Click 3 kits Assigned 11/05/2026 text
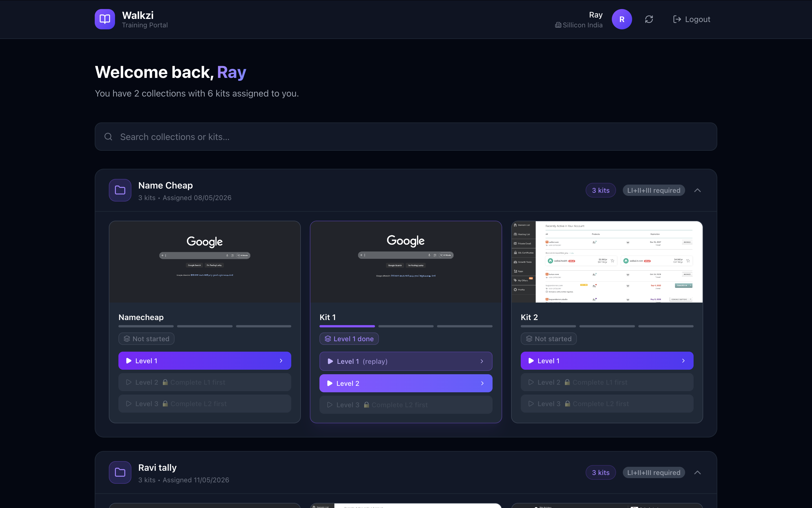The height and width of the screenshot is (508, 812). (x=184, y=480)
